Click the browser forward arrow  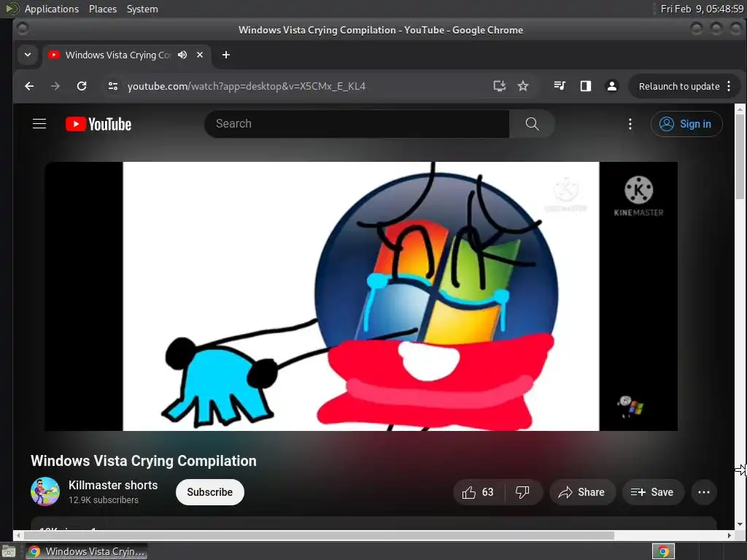click(x=55, y=86)
